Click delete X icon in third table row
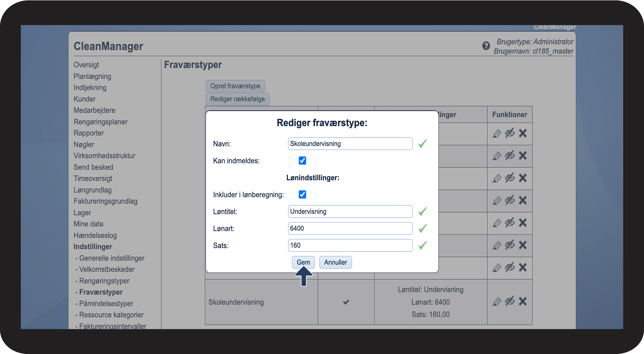 tap(523, 178)
